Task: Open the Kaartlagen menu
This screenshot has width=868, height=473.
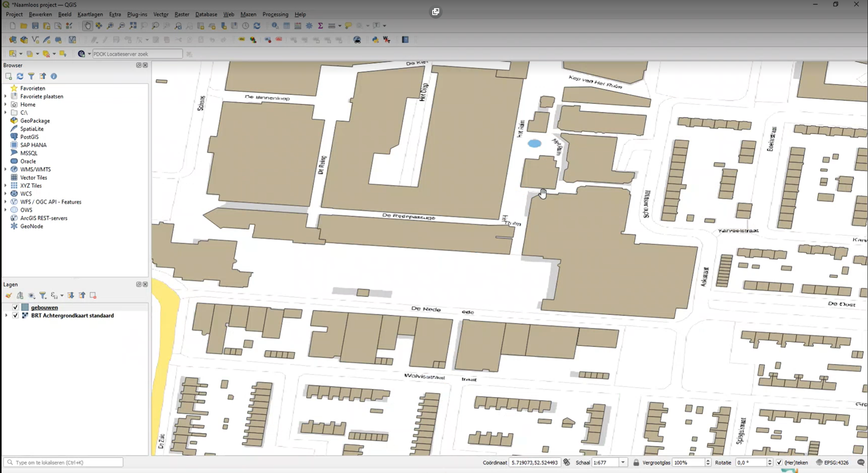Action: [90, 14]
